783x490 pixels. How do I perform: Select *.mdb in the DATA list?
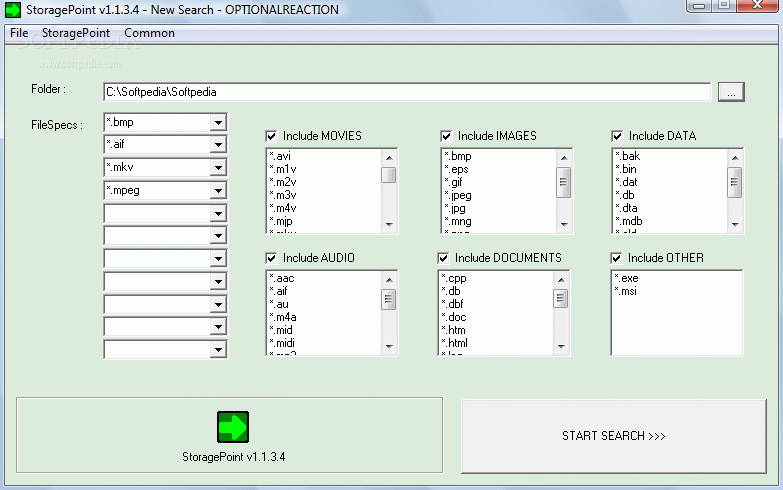(629, 221)
